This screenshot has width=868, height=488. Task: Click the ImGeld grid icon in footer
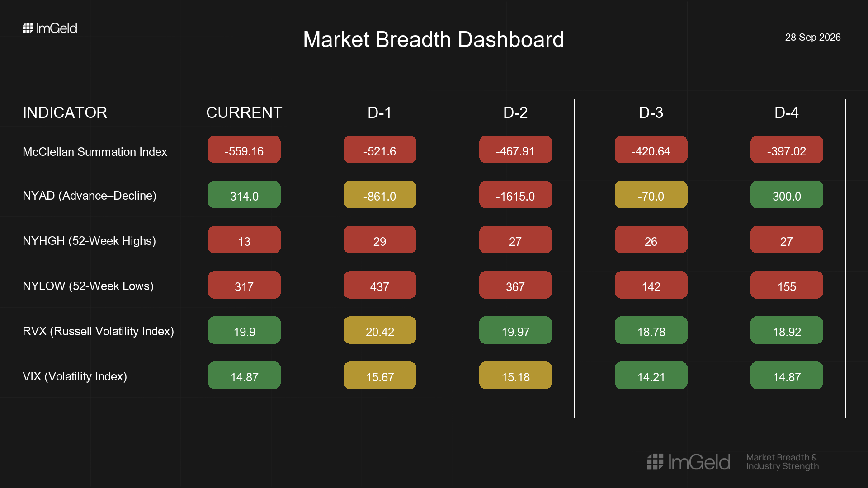(655, 462)
